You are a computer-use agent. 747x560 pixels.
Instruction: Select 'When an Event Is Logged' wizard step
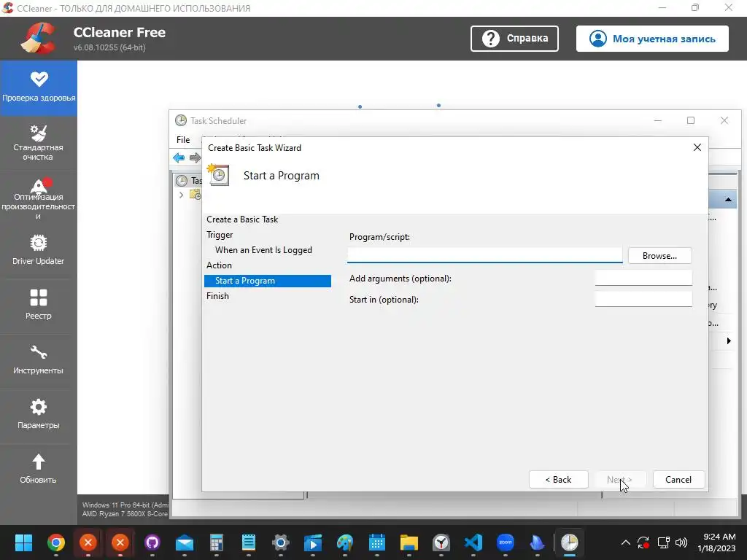click(263, 250)
